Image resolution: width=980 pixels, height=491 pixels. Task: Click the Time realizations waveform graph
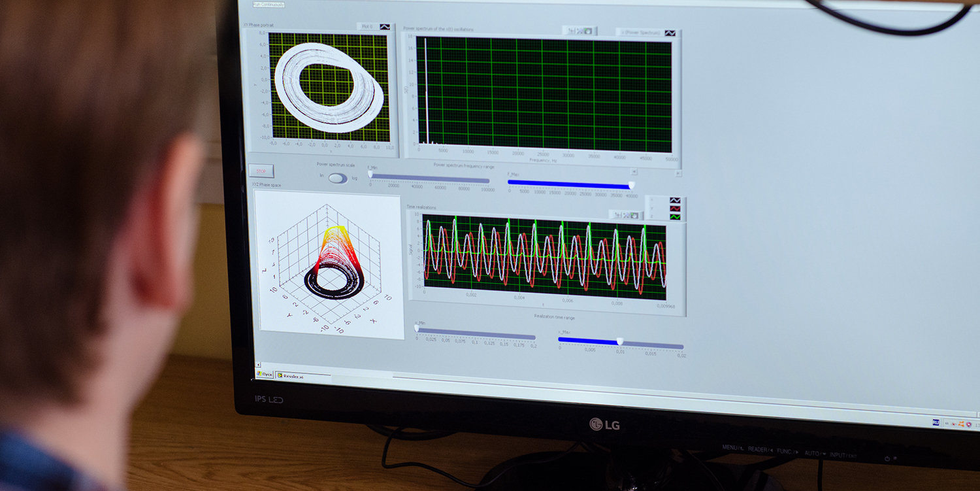tap(544, 257)
